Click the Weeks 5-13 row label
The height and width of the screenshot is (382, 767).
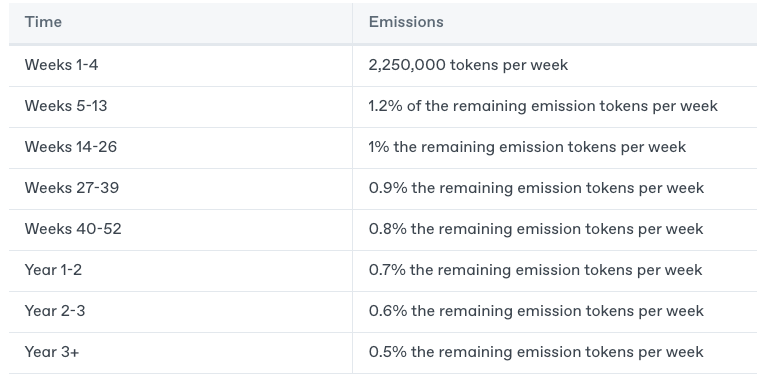[66, 106]
